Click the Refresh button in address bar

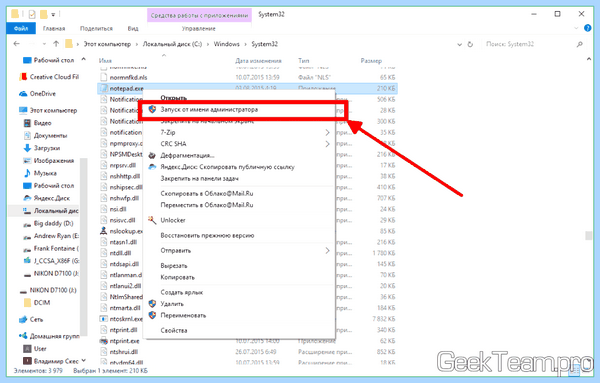(x=470, y=44)
